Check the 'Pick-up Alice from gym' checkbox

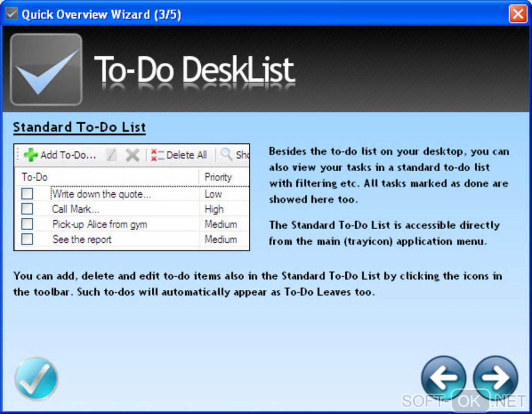point(27,224)
